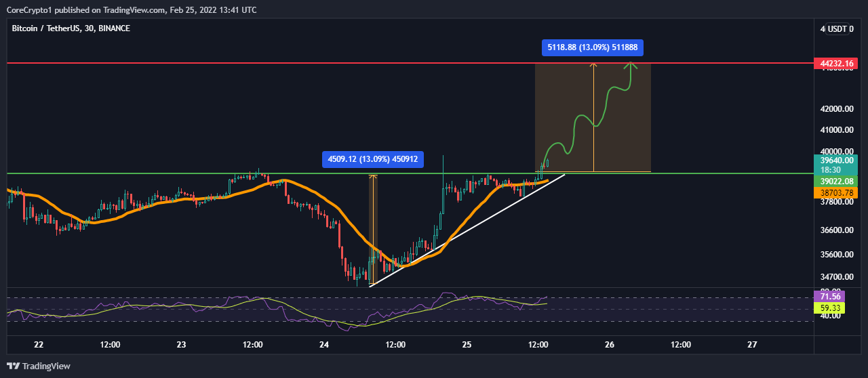Click the 39640.00 current price label

pyautogui.click(x=835, y=161)
